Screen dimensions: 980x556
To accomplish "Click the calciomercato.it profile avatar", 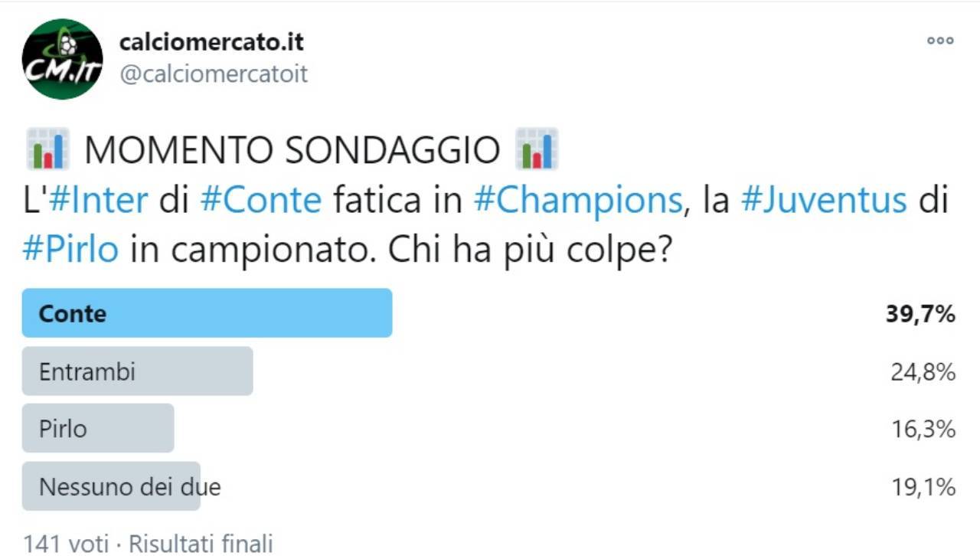I will coord(62,59).
